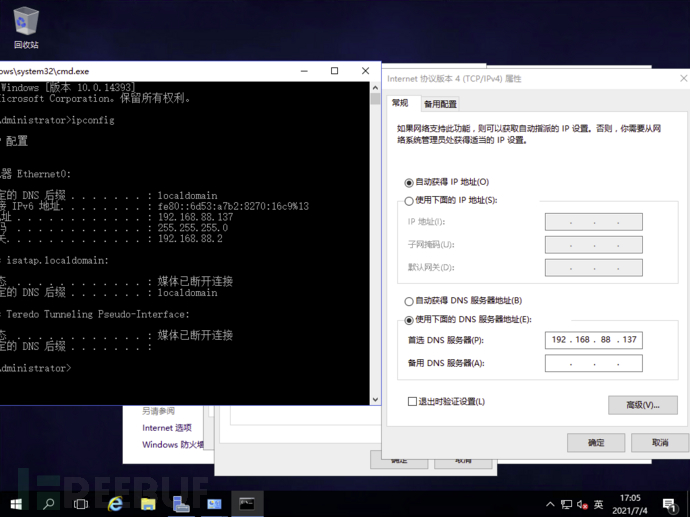This screenshot has width=690, height=517.
Task: Select 'Obtain IP address automatically' radio button
Action: pyautogui.click(x=410, y=183)
